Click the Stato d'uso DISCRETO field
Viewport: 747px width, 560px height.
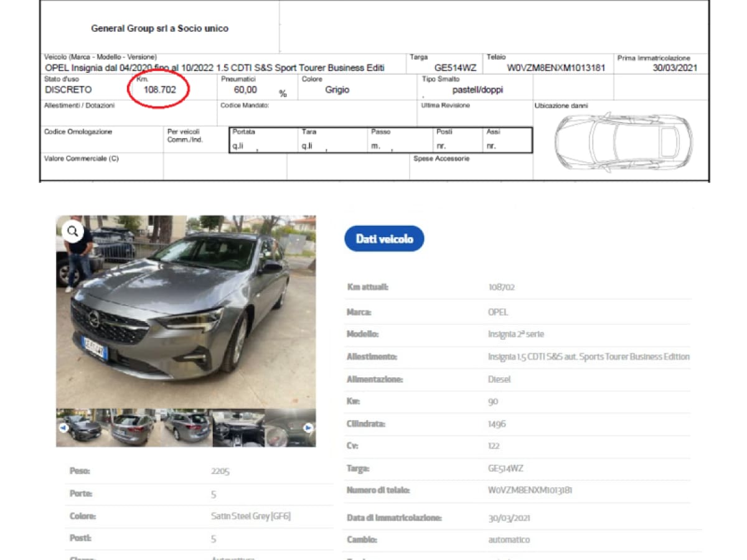68,90
